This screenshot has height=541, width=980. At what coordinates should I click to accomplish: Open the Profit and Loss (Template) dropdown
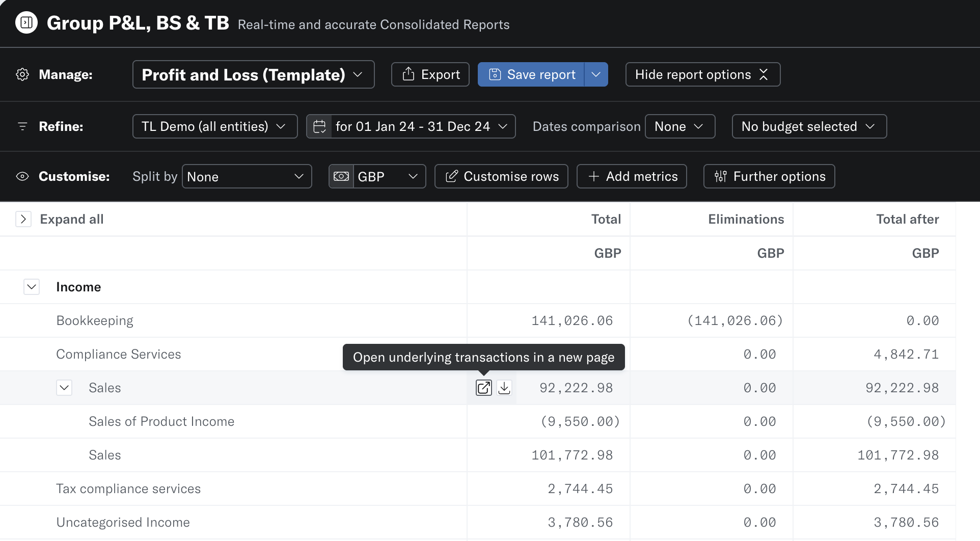(x=253, y=74)
